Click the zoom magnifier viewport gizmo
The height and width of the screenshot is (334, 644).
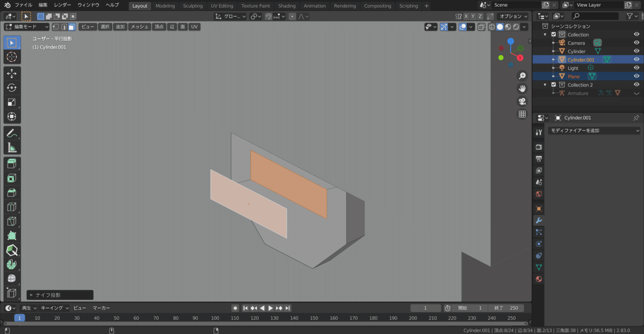[x=522, y=76]
